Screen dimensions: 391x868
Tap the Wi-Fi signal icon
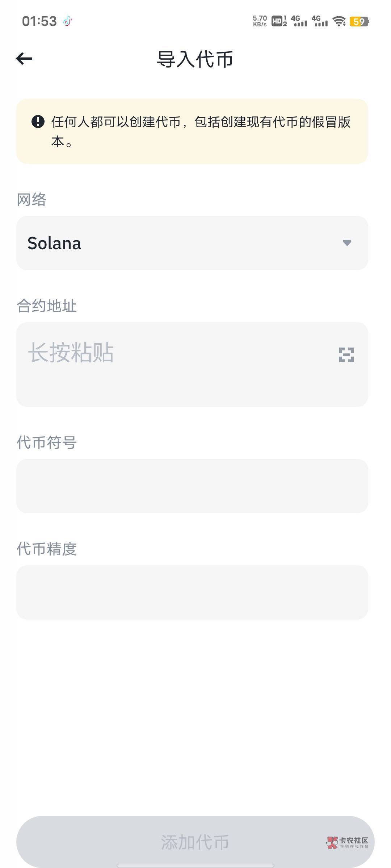pos(339,21)
